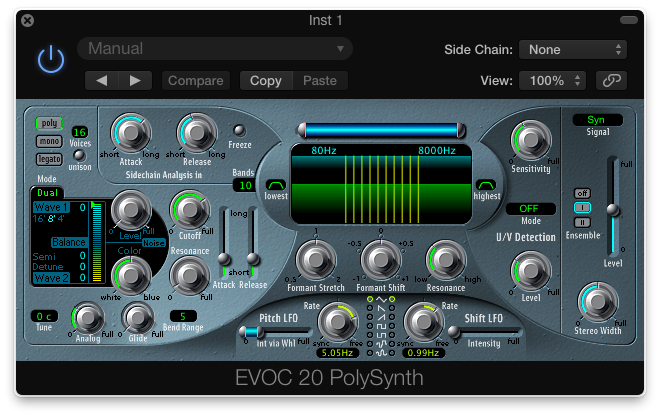Click the envelope Release slider handle
Screen dimensions: 660x417
pyautogui.click(x=253, y=259)
